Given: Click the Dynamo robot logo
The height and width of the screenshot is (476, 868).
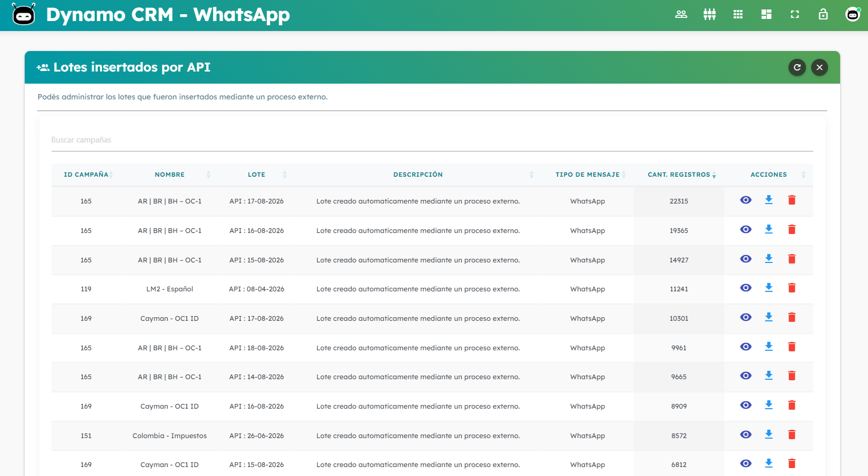Looking at the screenshot, I should pos(24,15).
